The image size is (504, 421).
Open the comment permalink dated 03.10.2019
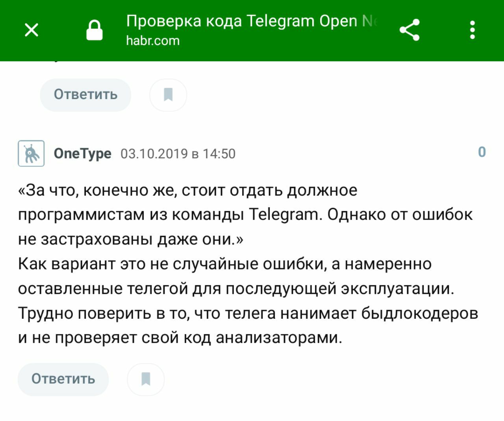pos(178,153)
